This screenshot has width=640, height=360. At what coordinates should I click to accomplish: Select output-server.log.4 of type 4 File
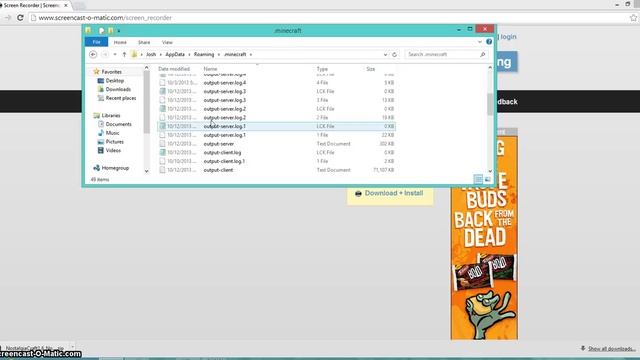[276, 83]
